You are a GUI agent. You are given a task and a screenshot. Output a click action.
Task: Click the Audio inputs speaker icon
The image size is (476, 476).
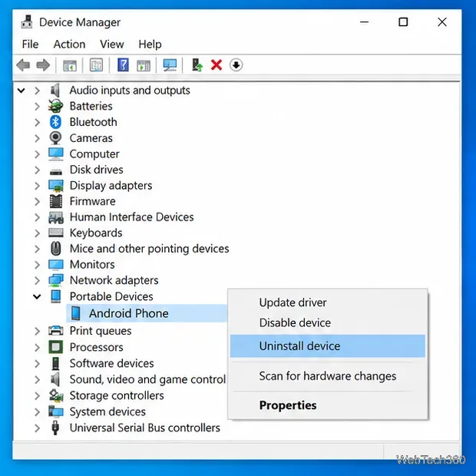55,90
